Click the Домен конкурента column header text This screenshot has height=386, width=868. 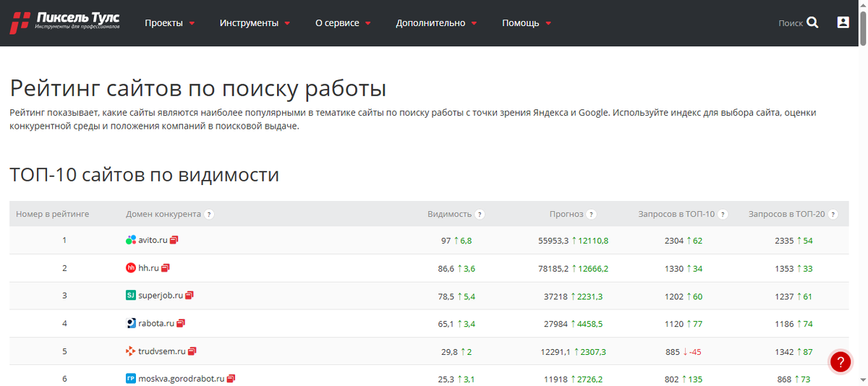pos(163,214)
